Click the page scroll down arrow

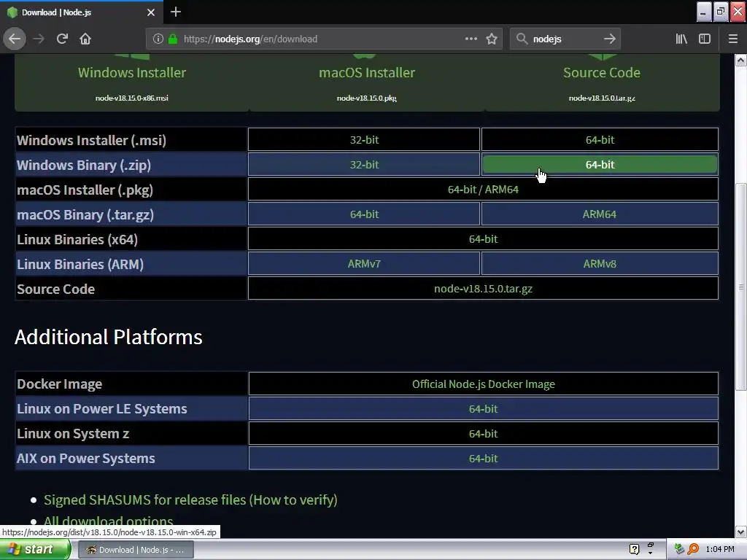coord(741,532)
